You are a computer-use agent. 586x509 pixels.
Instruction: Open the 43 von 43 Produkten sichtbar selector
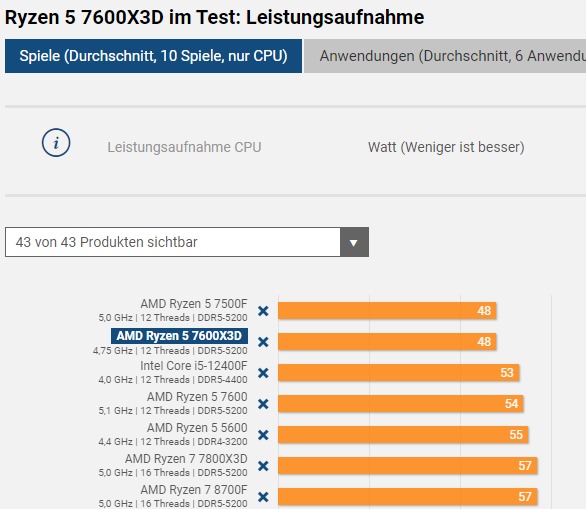tap(187, 242)
